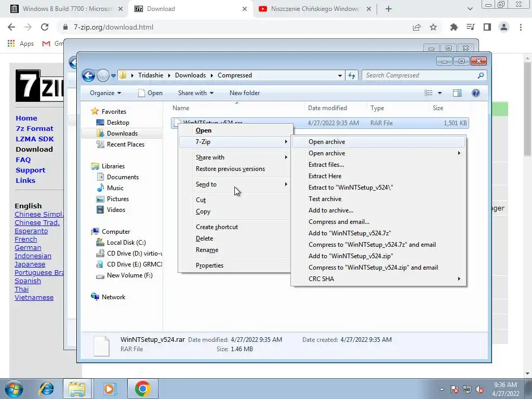Click Extract Here in 7-Zip submenu
The width and height of the screenshot is (532, 399).
click(378, 176)
